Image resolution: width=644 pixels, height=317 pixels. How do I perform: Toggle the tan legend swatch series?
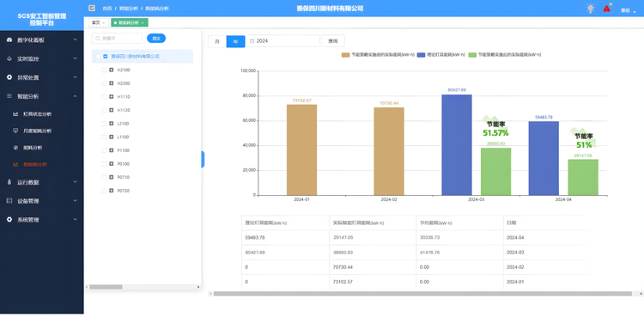(x=345, y=55)
